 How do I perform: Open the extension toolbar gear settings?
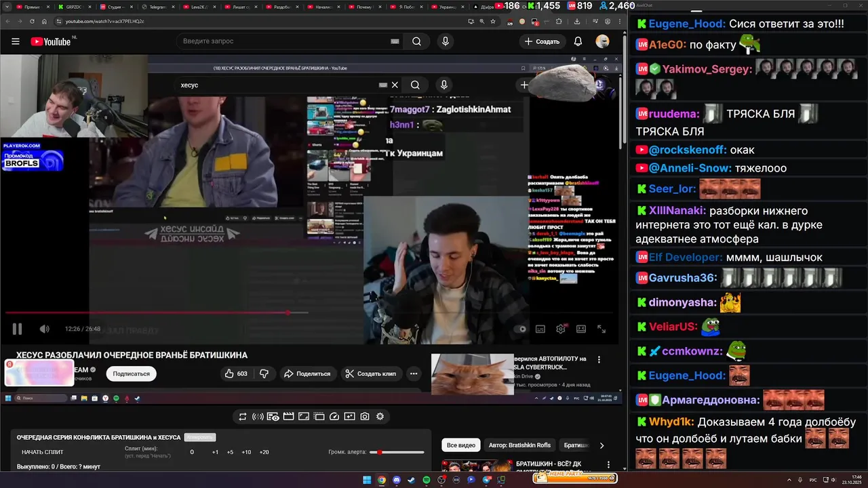click(x=380, y=417)
